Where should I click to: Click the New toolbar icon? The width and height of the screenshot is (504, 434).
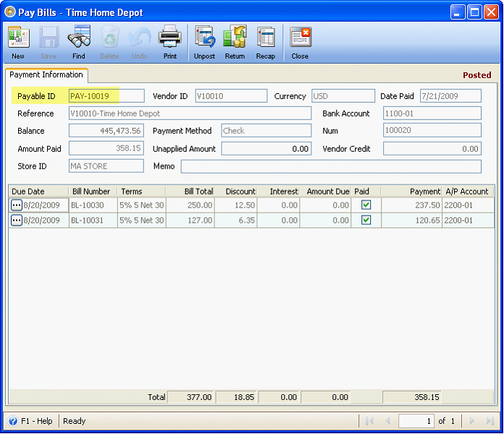18,42
